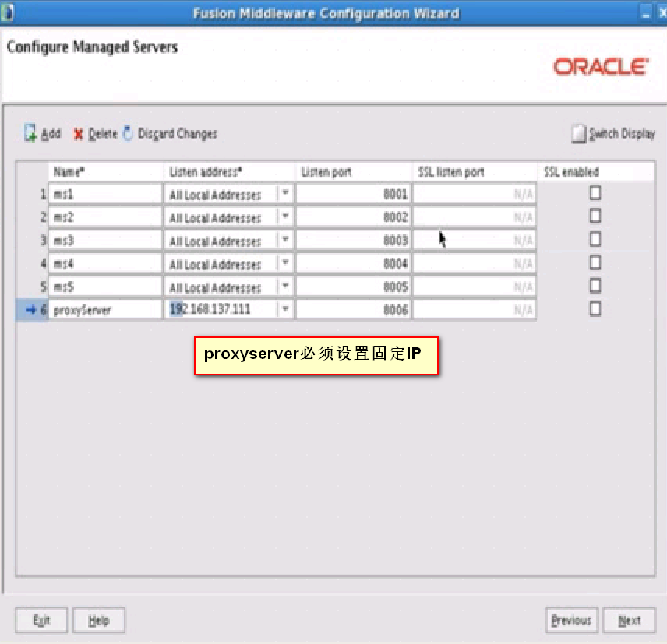This screenshot has width=667, height=644.
Task: Click the Add server icon
Action: pos(30,133)
